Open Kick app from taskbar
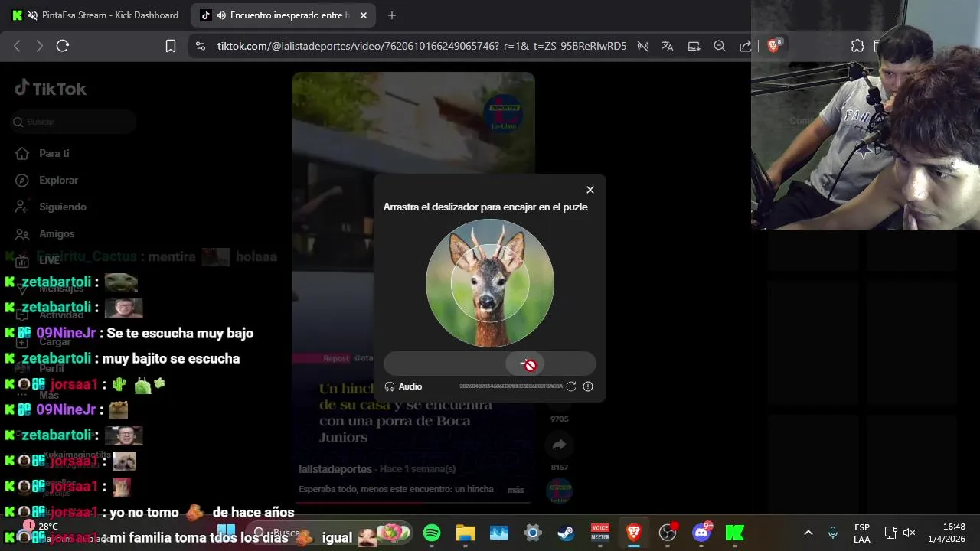Image resolution: width=980 pixels, height=551 pixels. click(x=735, y=533)
